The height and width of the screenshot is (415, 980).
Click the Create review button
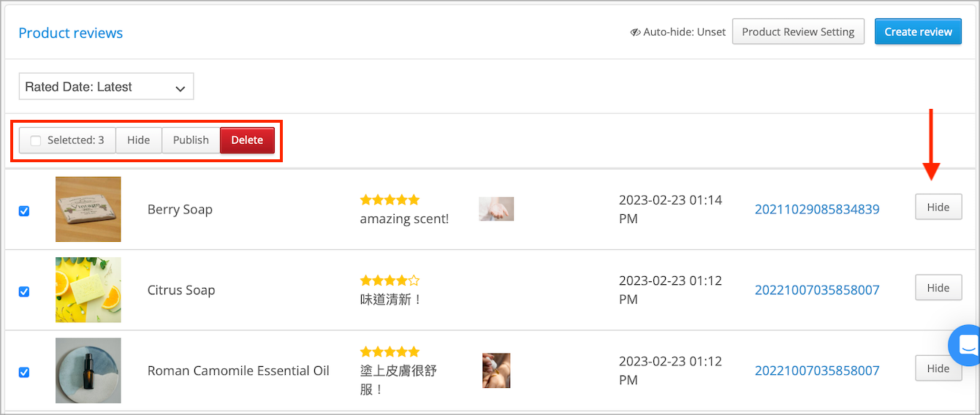point(918,32)
